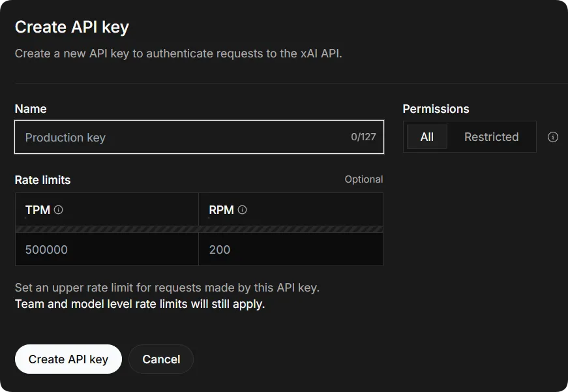The width and height of the screenshot is (568, 392).
Task: Click the Team and model level limits note
Action: coord(140,304)
